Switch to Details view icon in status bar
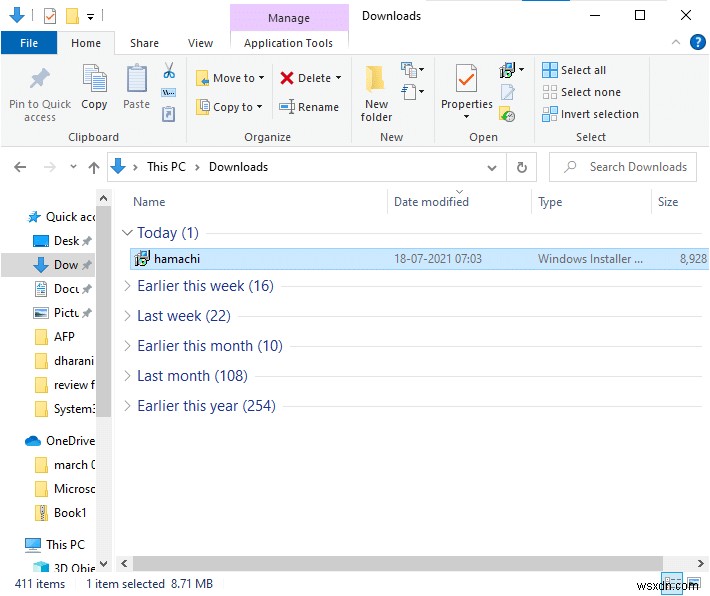Image resolution: width=710 pixels, height=596 pixels. click(x=672, y=582)
